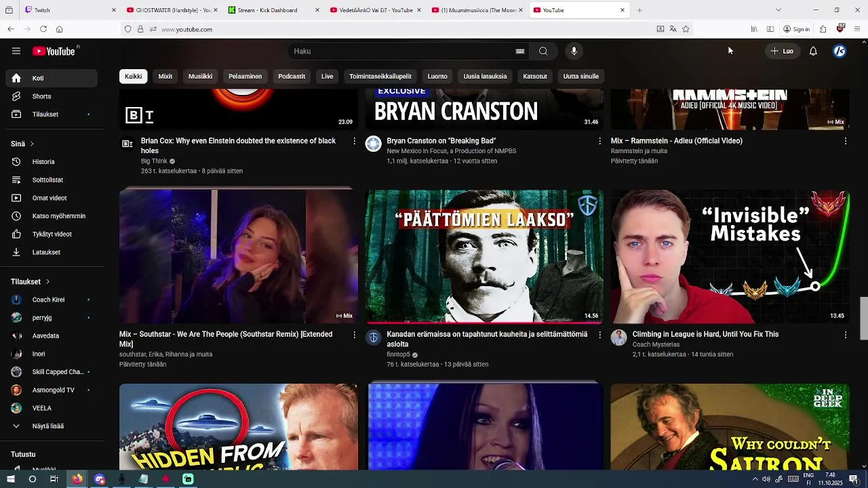
Task: Open the account avatar menu
Action: click(840, 51)
